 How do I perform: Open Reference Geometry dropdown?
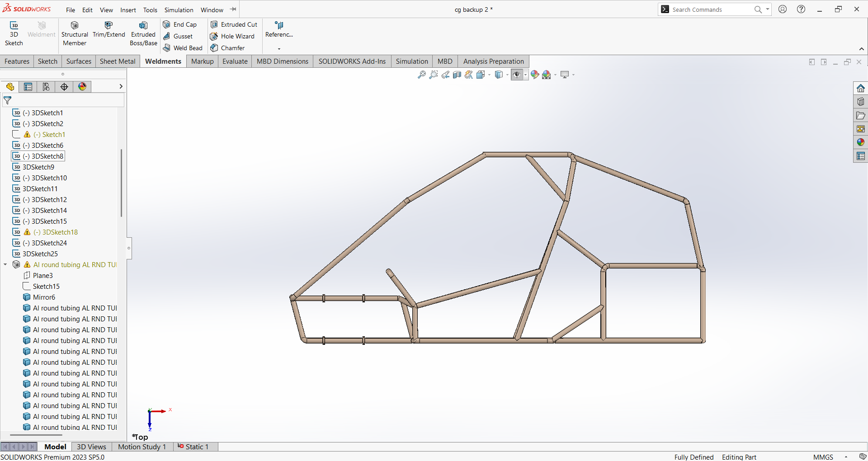pyautogui.click(x=279, y=49)
